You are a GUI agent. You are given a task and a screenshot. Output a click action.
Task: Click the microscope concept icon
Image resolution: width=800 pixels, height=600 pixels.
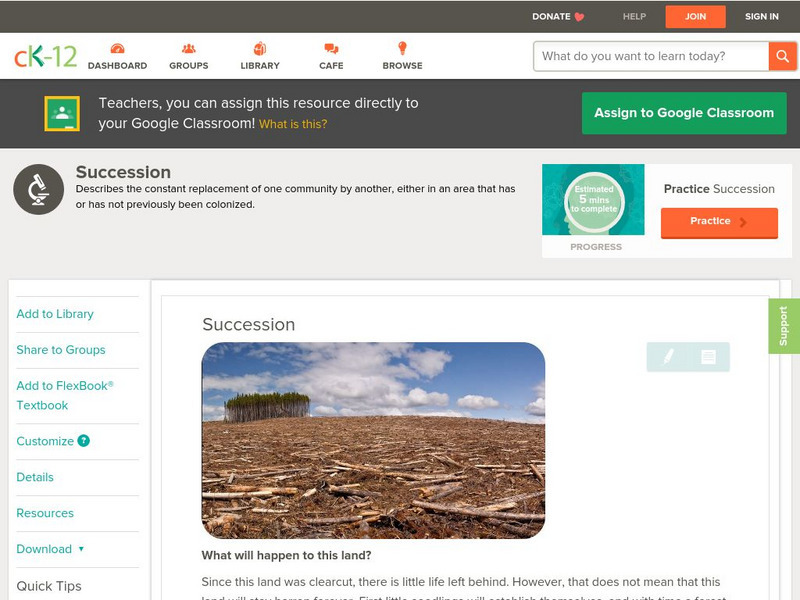38,189
